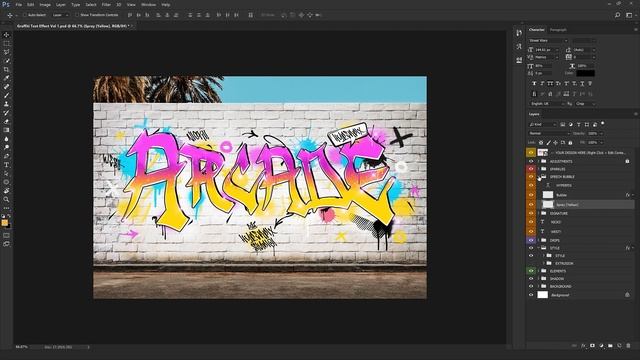Select the Lasso tool
Screen dimensions: 640x360
(6, 52)
